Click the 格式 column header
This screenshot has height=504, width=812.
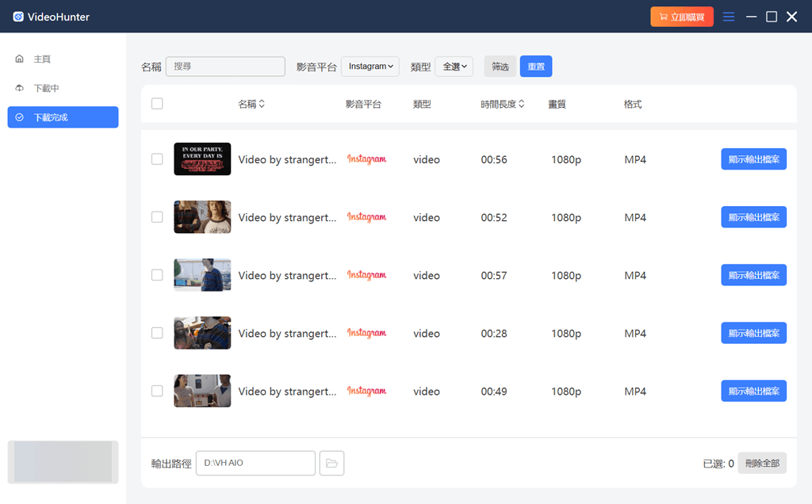(x=633, y=104)
